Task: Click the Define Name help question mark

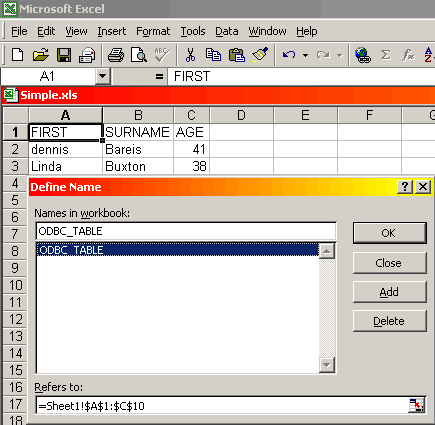Action: [x=405, y=187]
